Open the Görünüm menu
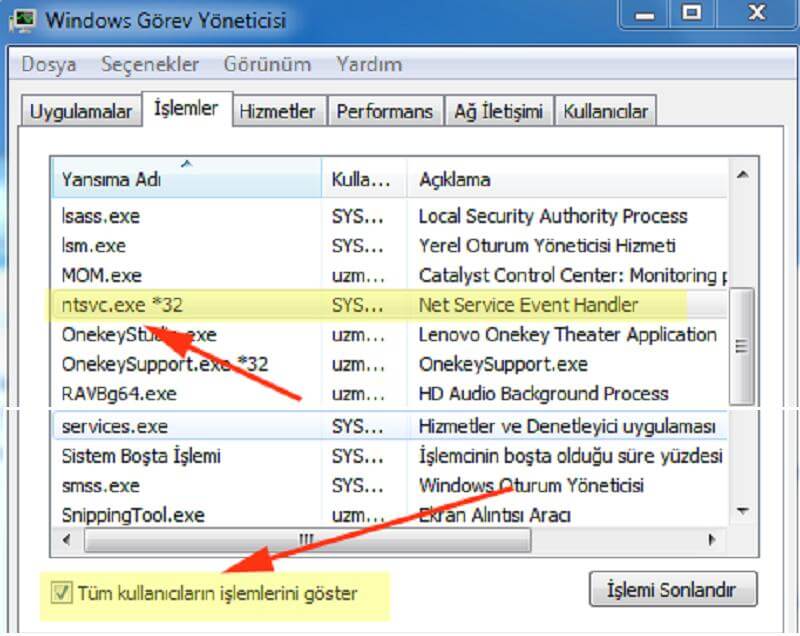Viewport: 800px width, 636px height. pos(267,65)
